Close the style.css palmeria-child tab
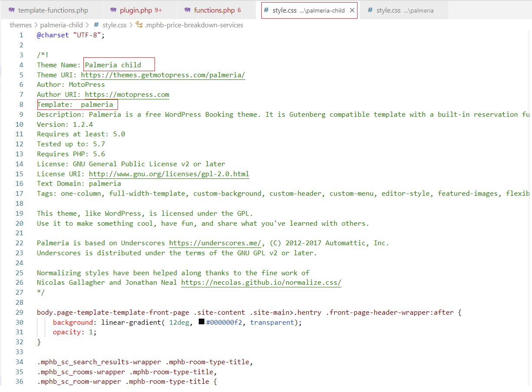This screenshot has height=392, width=532. (352, 10)
